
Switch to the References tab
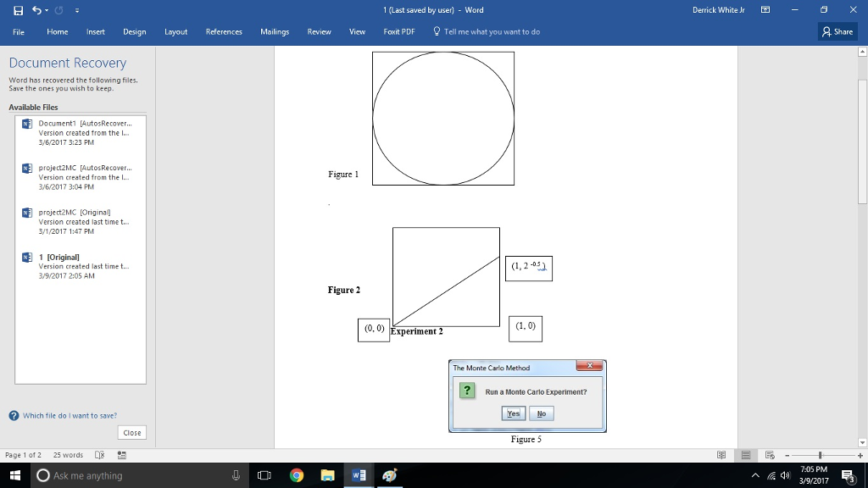pos(224,31)
